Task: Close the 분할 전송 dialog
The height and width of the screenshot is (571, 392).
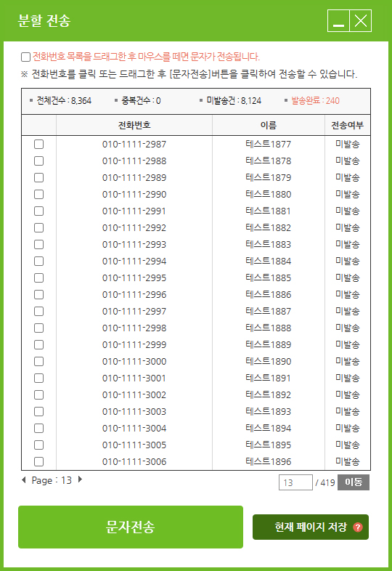Action: click(361, 21)
